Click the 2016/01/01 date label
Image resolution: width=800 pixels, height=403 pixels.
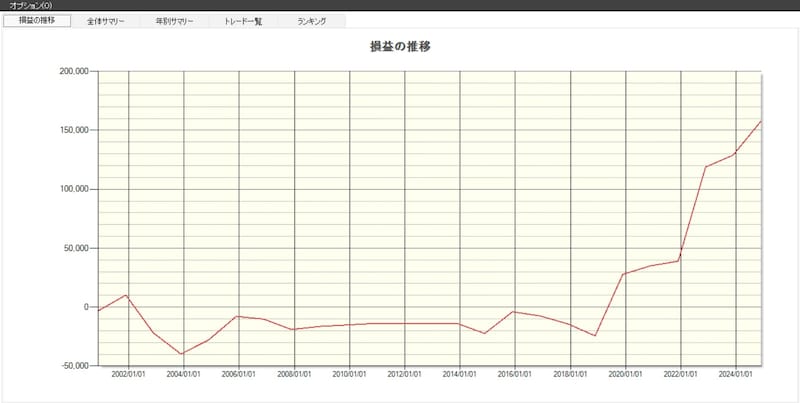515,373
